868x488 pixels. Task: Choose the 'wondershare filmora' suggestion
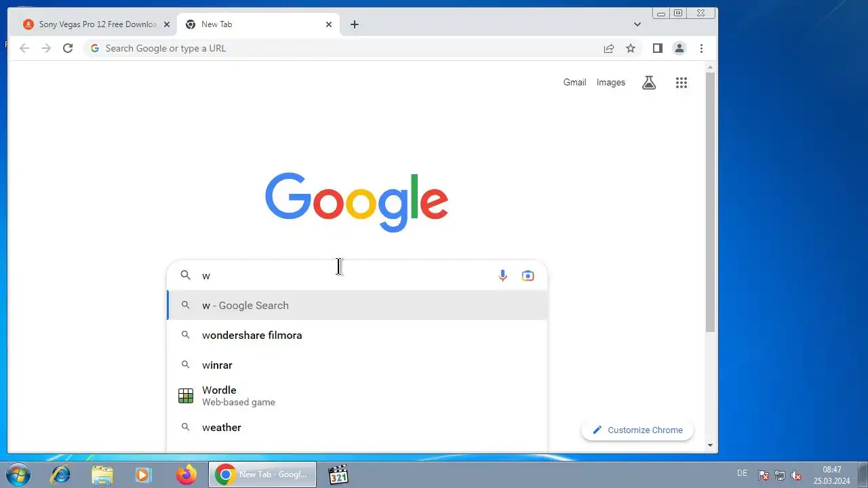pos(357,335)
